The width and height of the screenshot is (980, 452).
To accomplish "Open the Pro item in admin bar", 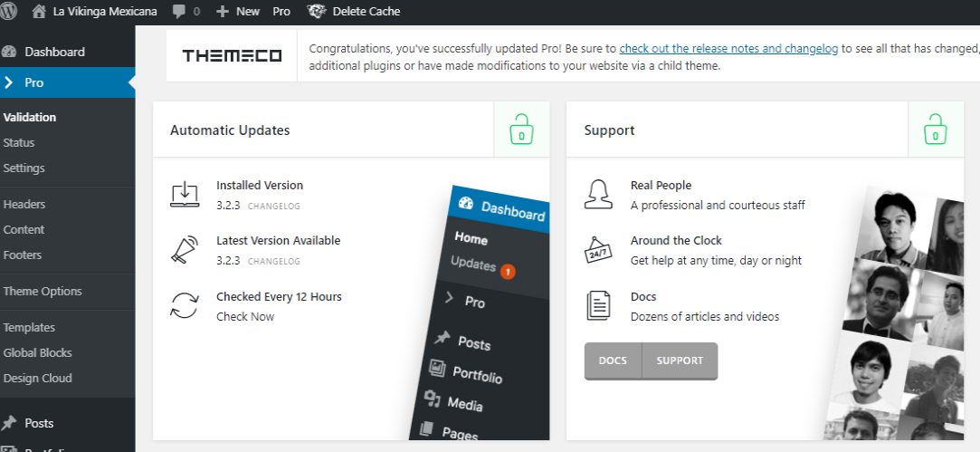I will (281, 11).
